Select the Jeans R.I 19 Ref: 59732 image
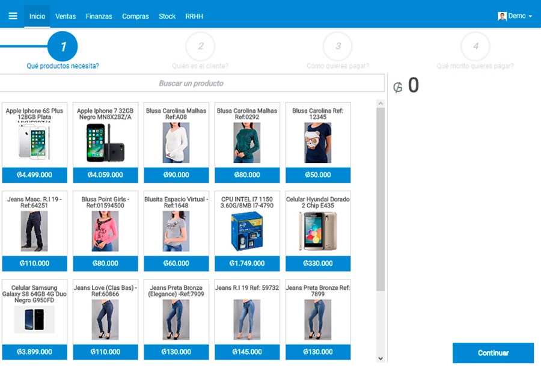The image size is (541, 392). pos(247,319)
